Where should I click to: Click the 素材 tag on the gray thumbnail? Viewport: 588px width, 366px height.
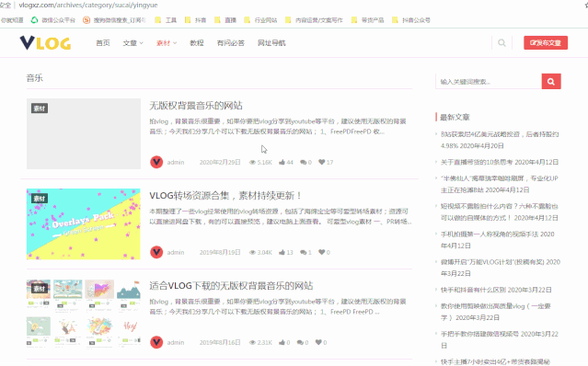[x=40, y=109]
